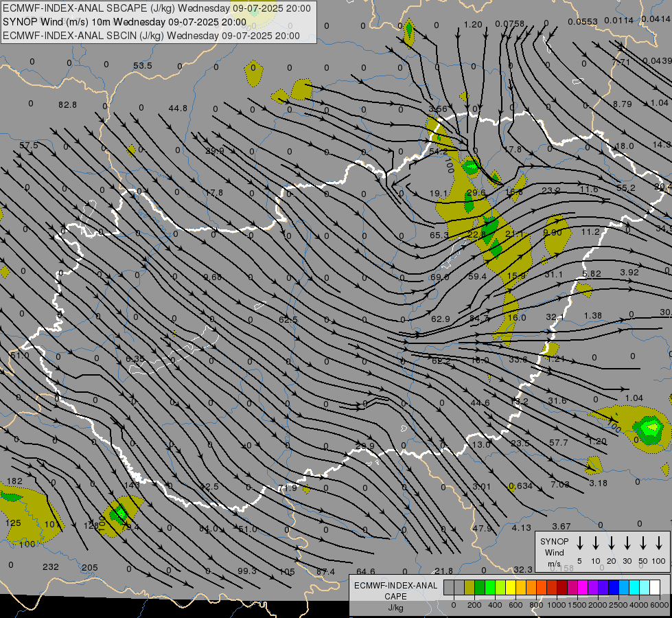Click the map value 44.6
The image size is (672, 618).
point(480,402)
